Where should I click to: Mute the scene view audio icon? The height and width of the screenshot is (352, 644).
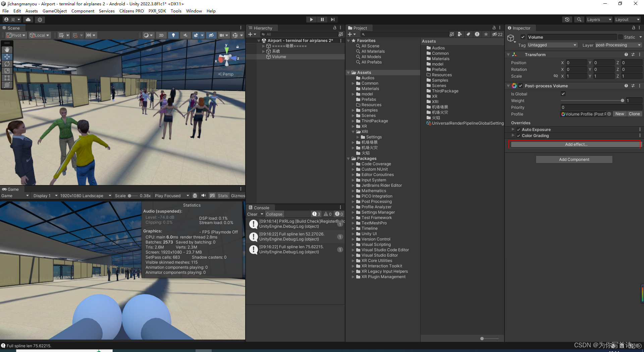click(x=185, y=35)
